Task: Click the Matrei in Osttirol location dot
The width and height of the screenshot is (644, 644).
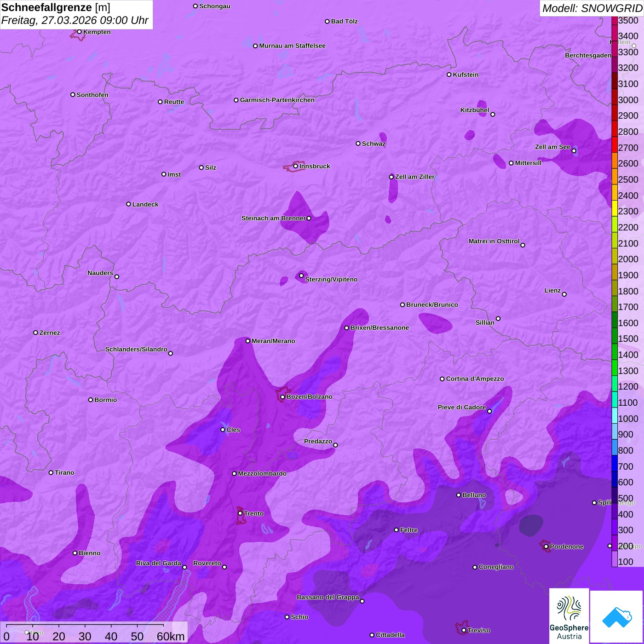Action: tap(523, 245)
